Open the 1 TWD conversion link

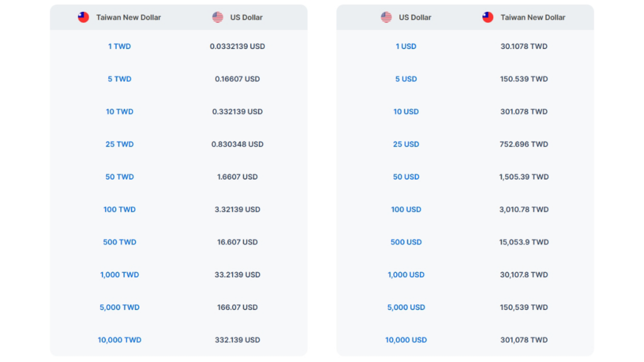tap(119, 47)
